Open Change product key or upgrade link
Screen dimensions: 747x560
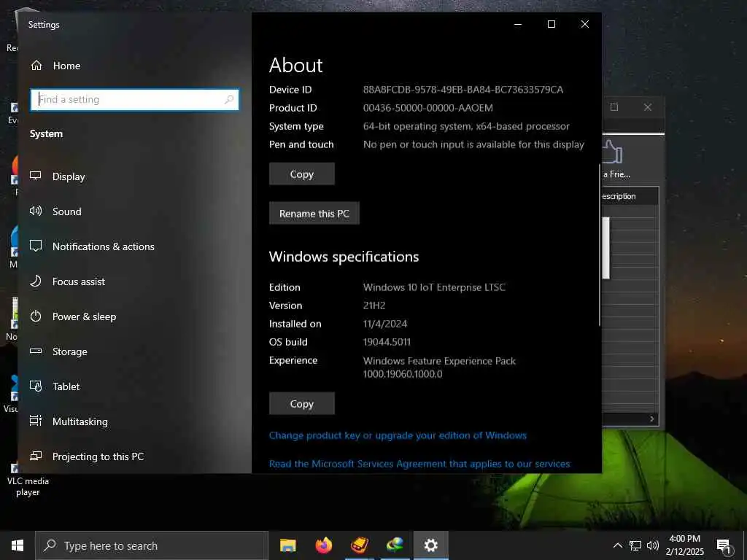(398, 435)
